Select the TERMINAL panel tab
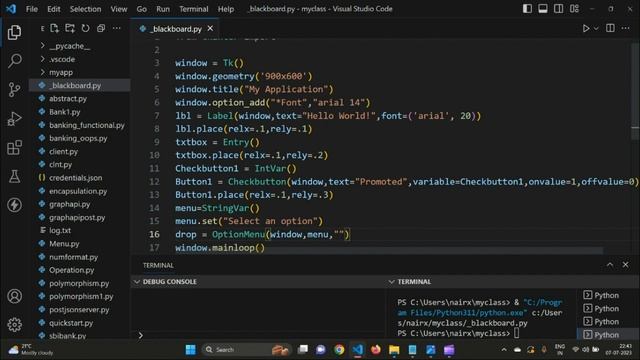 coord(158,265)
